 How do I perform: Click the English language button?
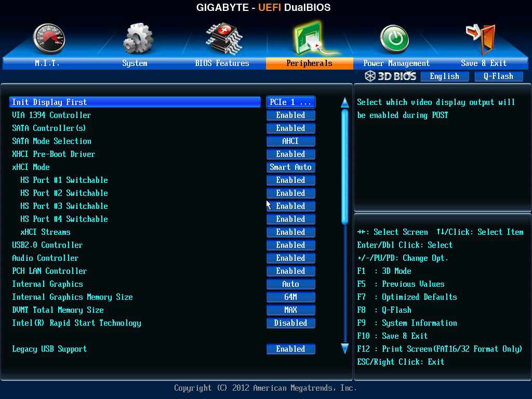pos(445,76)
